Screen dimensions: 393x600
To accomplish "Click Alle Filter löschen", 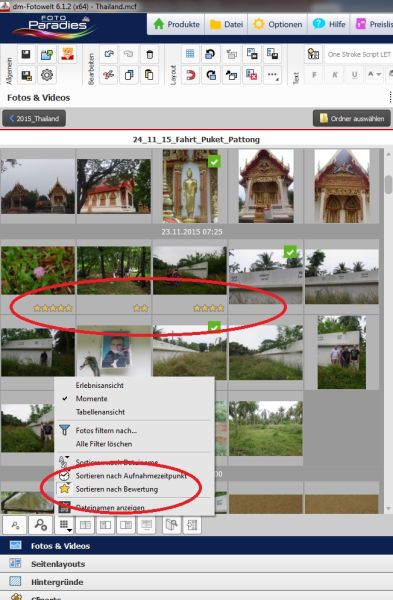I will (x=104, y=444).
